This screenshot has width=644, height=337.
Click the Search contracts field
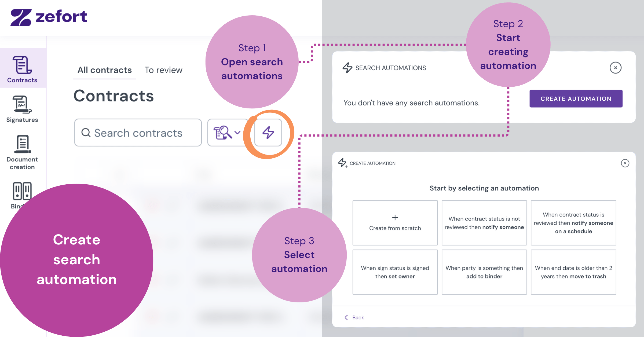tap(138, 133)
